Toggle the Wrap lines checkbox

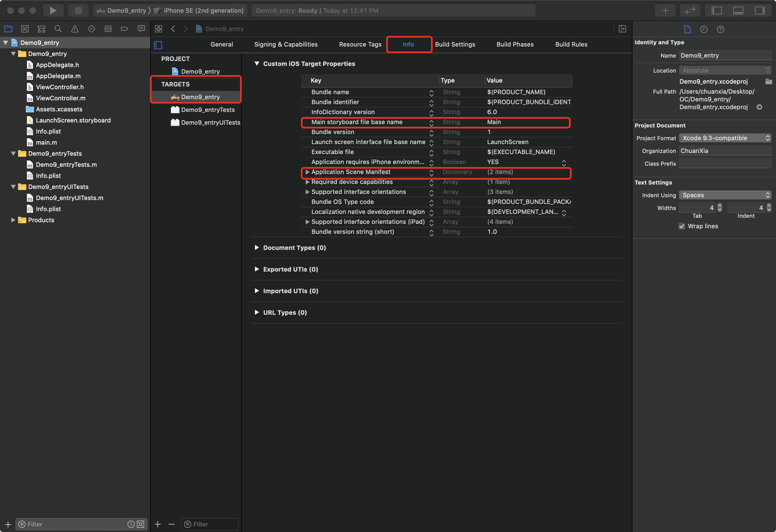[x=681, y=226]
